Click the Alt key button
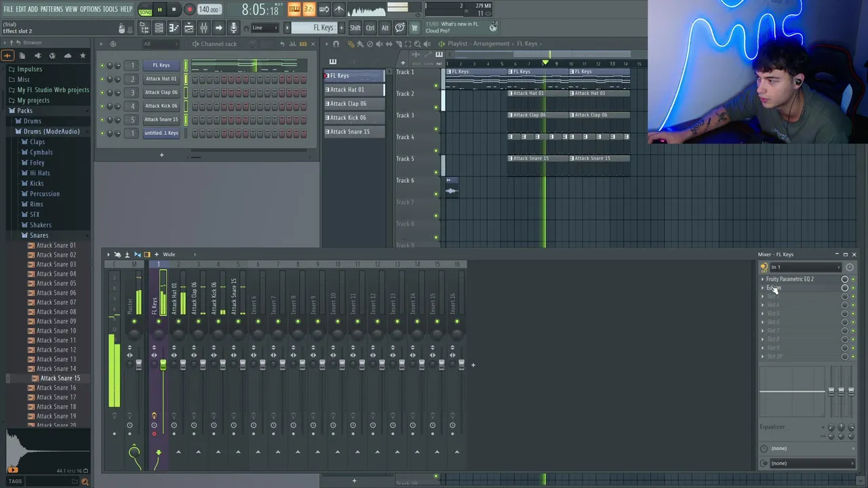Viewport: 868px width, 488px height. [384, 28]
